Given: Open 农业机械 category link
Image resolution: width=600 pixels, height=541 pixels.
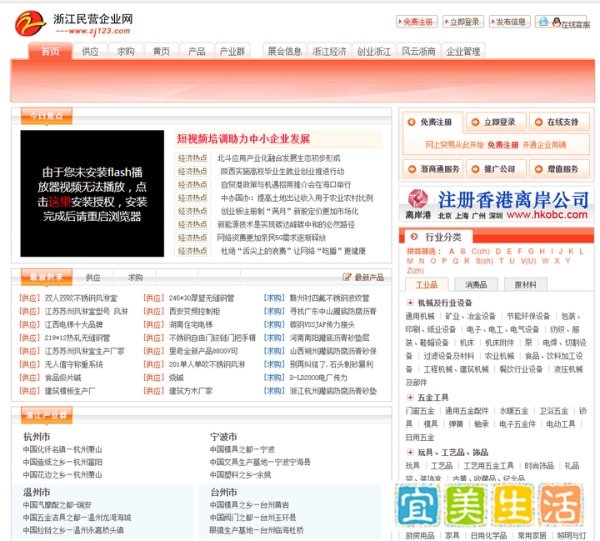Looking at the screenshot, I should click(x=499, y=356).
